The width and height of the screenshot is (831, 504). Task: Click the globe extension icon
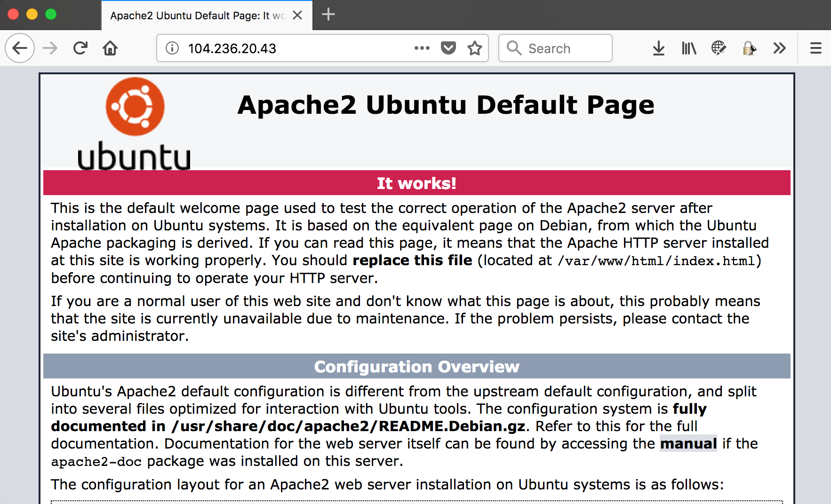(719, 48)
